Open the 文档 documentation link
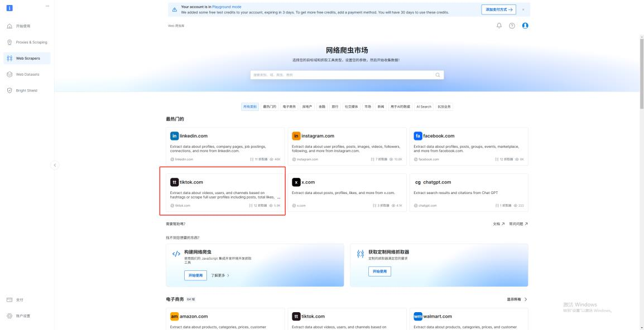This screenshot has height=330, width=644. [498, 224]
